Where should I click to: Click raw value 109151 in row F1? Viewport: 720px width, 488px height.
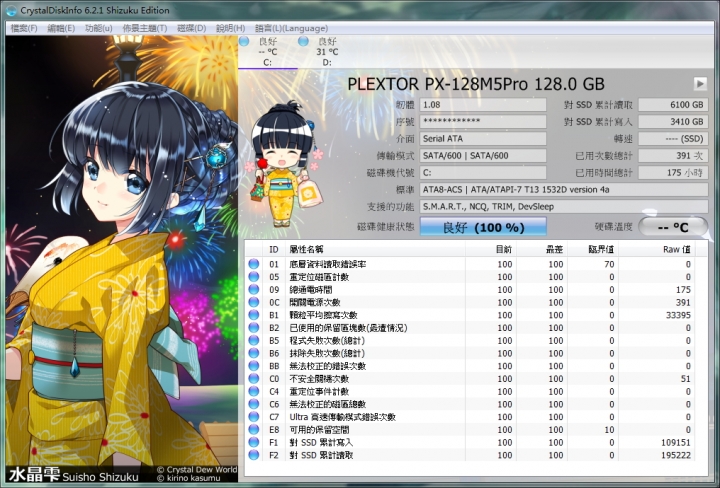pyautogui.click(x=675, y=443)
